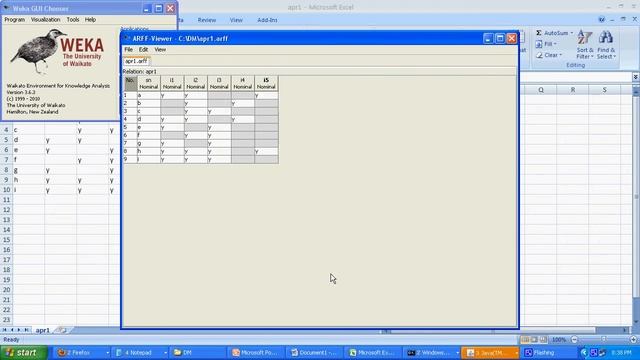
Task: Click the 'i2 Nominal' column header
Action: [196, 83]
